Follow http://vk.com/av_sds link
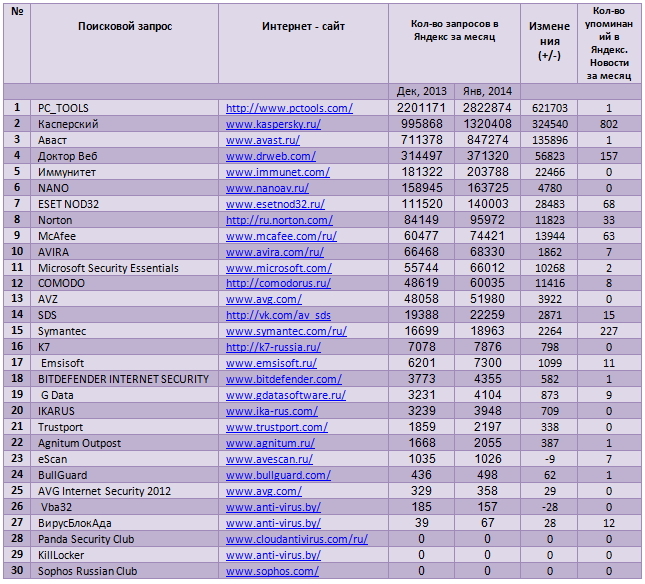The image size is (645, 584). (x=278, y=315)
